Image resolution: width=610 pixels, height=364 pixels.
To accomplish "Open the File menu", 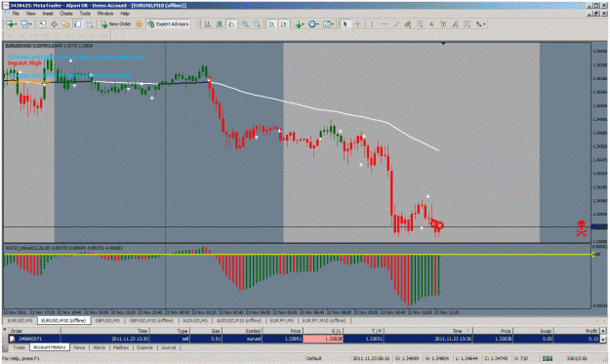I will pyautogui.click(x=16, y=14).
